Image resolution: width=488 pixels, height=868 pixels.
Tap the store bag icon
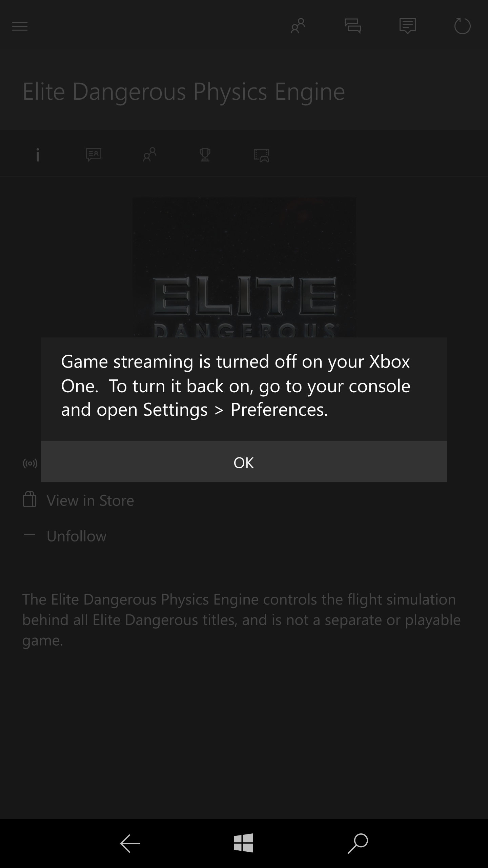tap(29, 499)
